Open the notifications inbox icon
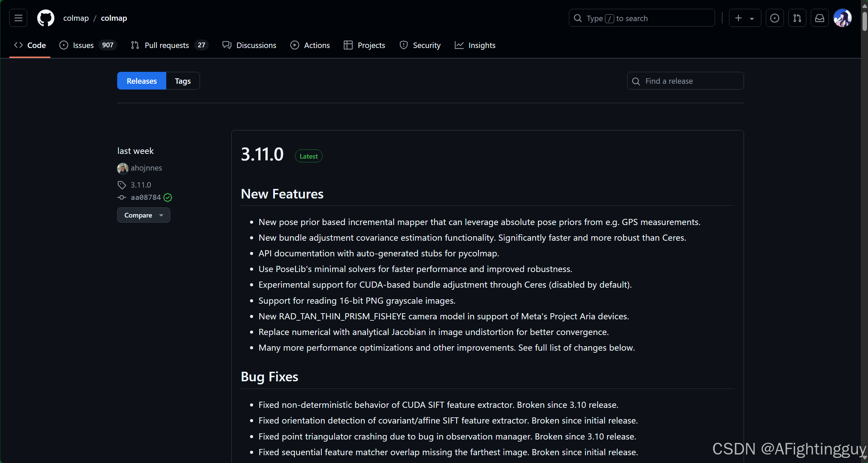The image size is (868, 463). pyautogui.click(x=819, y=18)
